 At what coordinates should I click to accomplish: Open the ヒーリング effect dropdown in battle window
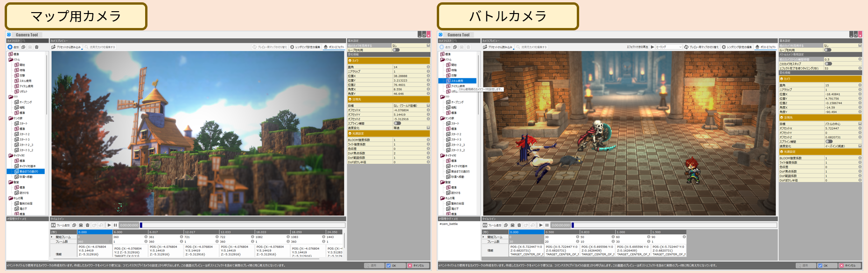coord(669,47)
